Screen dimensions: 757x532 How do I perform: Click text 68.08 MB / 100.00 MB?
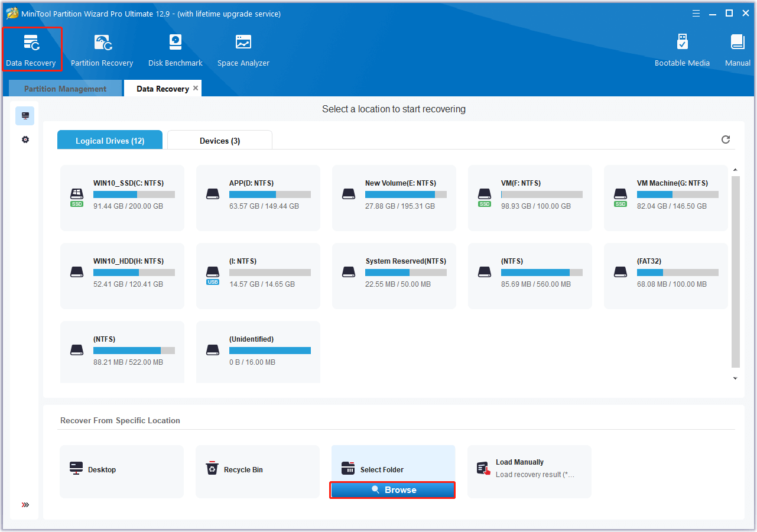(672, 284)
